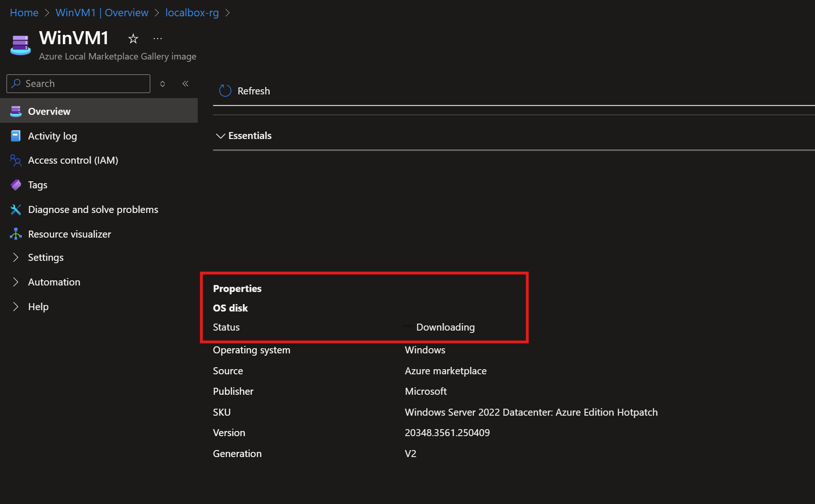This screenshot has height=504, width=815.
Task: Click the Activity log icon
Action: (x=16, y=136)
